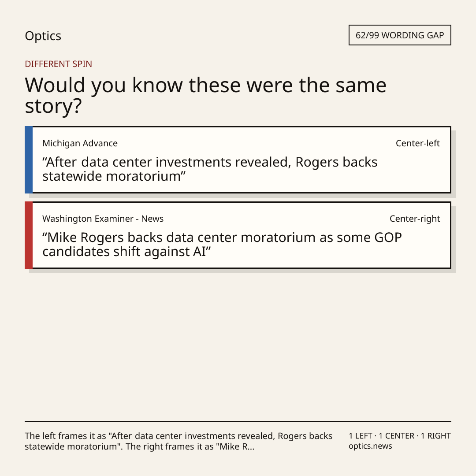This screenshot has width=476, height=476.
Task: Click the 1 LEFT · 1 CENTER · 1 RIGHT count
Action: (400, 436)
